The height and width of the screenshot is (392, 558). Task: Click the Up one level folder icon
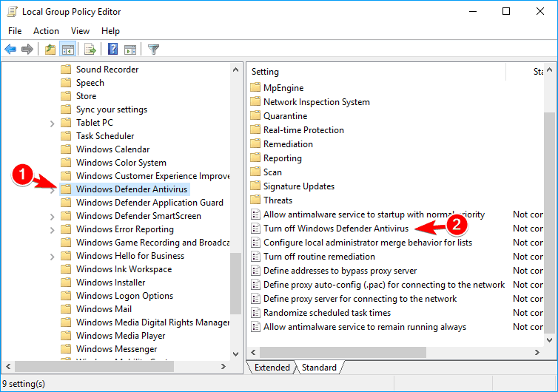pos(50,49)
